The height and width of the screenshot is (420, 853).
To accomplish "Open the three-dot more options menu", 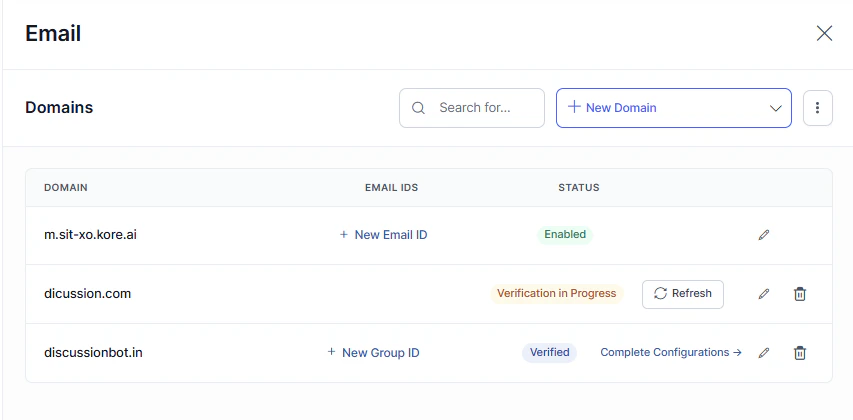I will [818, 108].
